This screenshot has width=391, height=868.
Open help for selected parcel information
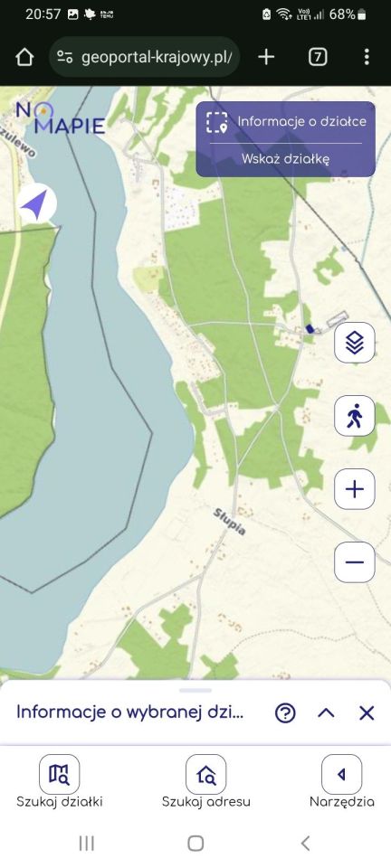[x=285, y=713]
